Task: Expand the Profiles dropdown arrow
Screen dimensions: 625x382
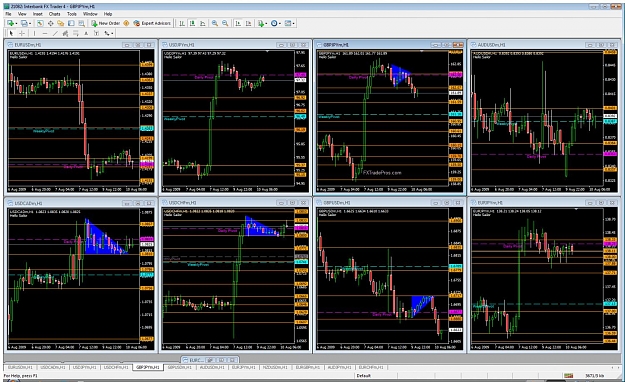Action: pyautogui.click(x=30, y=24)
